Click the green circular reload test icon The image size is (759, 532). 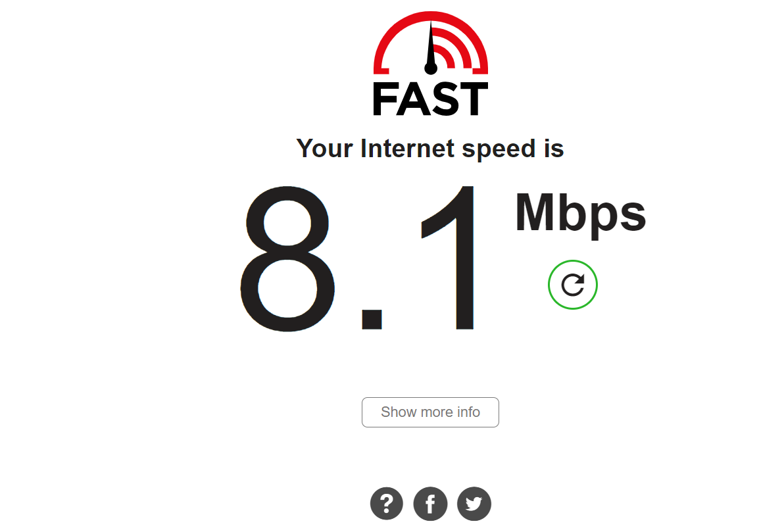(573, 285)
